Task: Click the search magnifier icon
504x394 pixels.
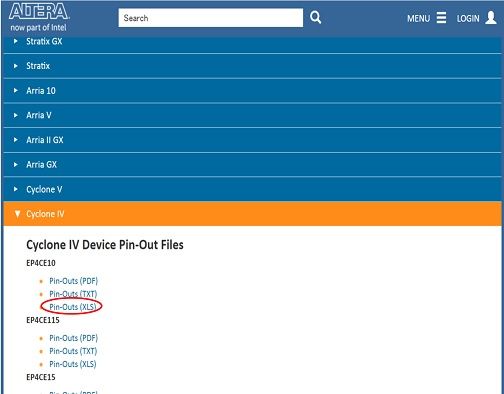Action: pos(315,17)
